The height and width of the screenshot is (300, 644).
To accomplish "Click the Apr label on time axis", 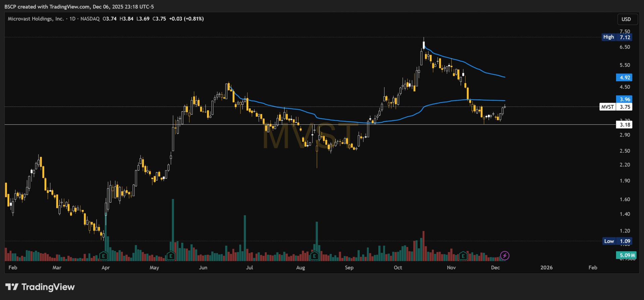I will 106,267.
